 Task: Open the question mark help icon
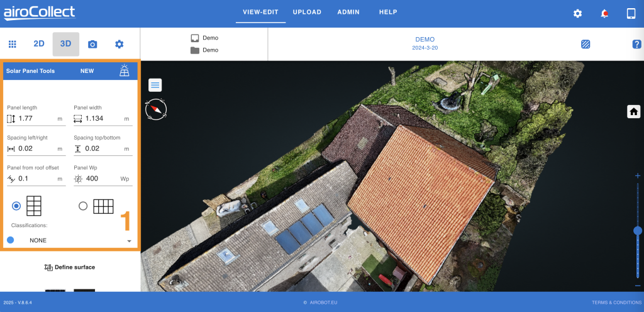tap(636, 44)
